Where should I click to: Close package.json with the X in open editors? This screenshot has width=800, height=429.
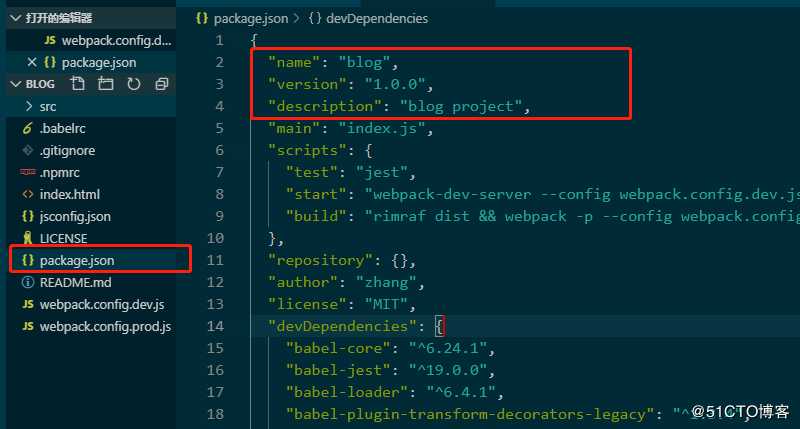32,62
